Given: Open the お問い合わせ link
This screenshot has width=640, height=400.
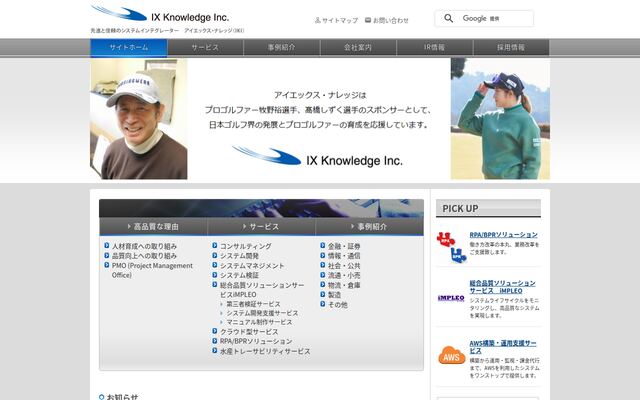Looking at the screenshot, I should [x=390, y=20].
